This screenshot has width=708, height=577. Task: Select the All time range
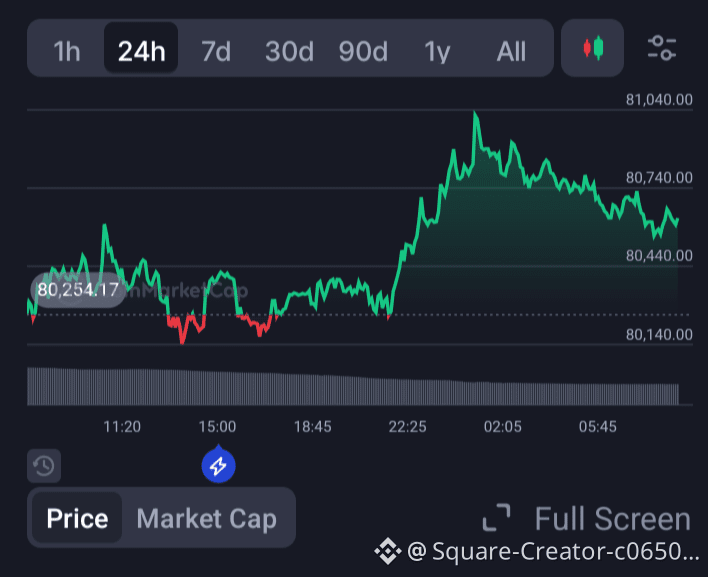coord(511,51)
